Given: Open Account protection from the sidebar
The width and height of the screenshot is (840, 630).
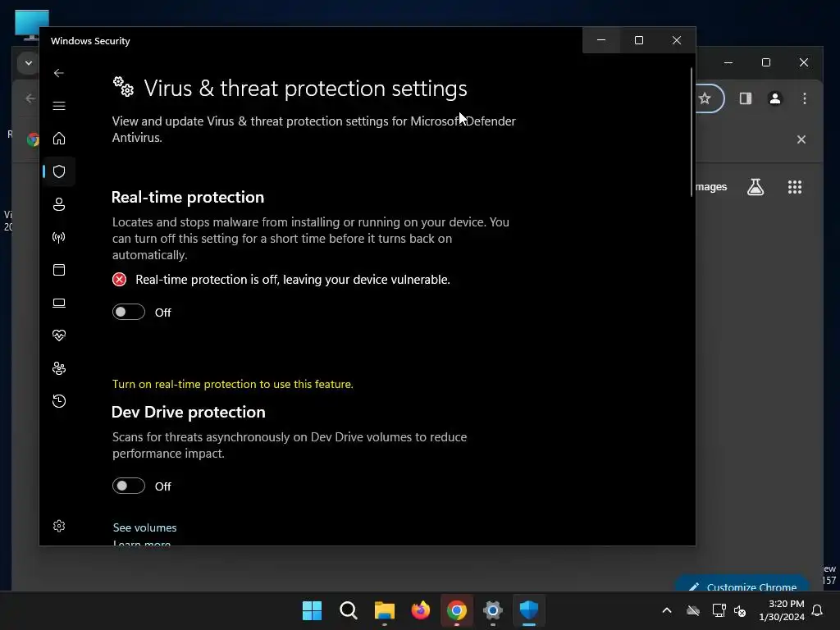Looking at the screenshot, I should [59, 204].
